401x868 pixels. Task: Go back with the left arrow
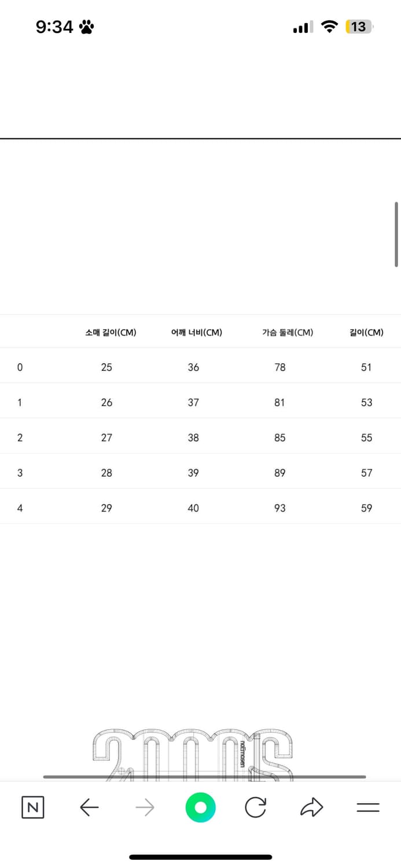tap(89, 807)
